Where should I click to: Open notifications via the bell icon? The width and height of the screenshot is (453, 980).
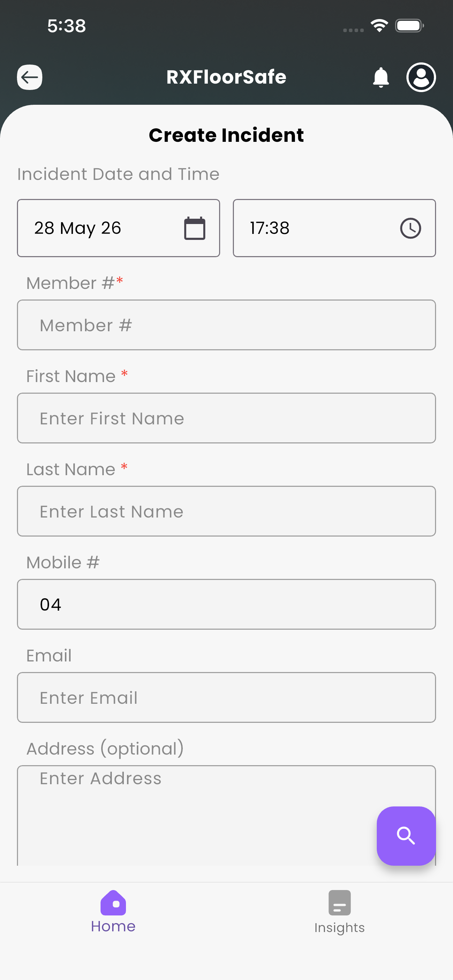(381, 78)
